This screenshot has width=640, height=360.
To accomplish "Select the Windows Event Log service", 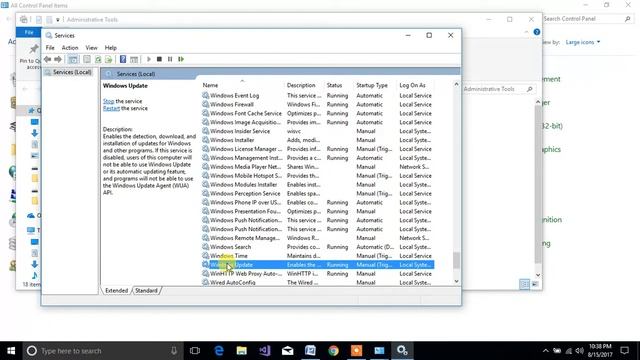I will [x=318, y=96].
